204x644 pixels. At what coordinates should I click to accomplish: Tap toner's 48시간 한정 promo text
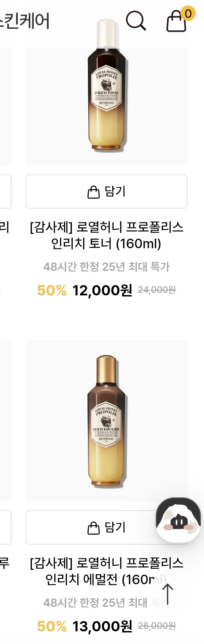click(106, 267)
